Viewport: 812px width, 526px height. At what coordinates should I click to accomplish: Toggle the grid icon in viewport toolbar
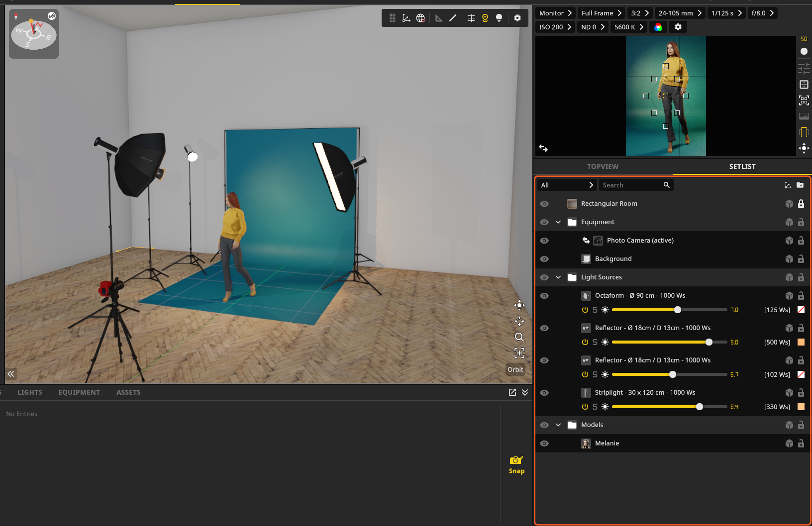(x=471, y=18)
